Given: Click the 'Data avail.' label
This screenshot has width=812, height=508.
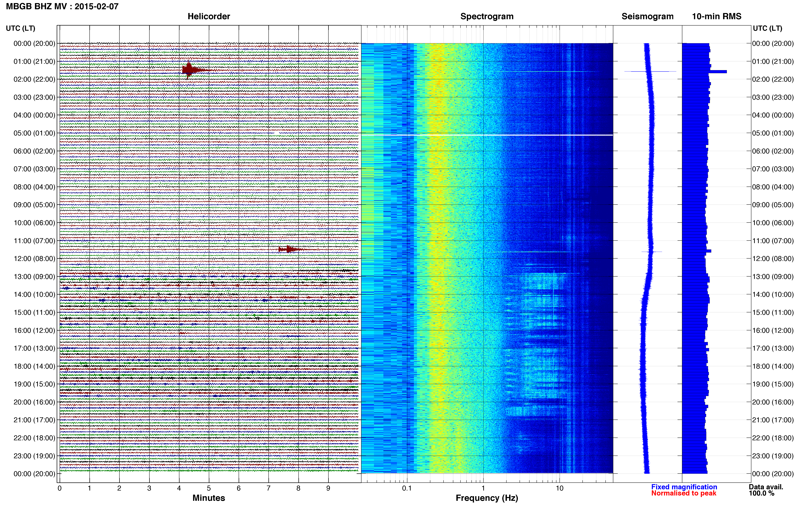Looking at the screenshot, I should click(x=766, y=487).
